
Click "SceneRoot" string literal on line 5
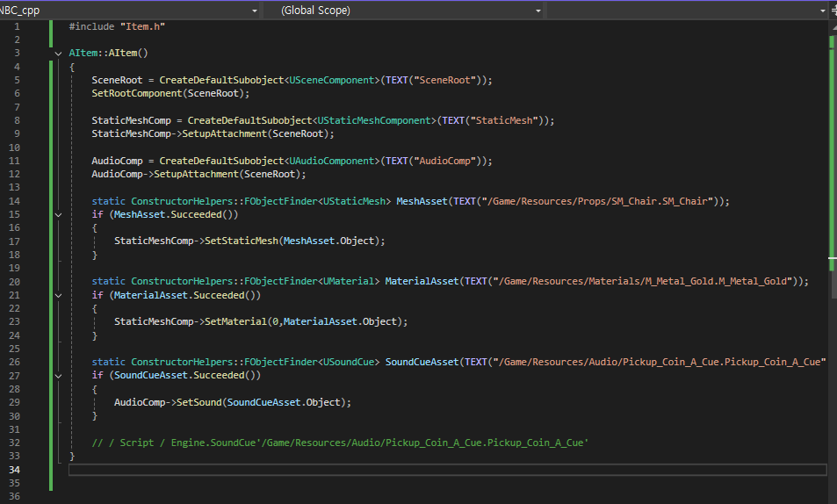pyautogui.click(x=444, y=80)
